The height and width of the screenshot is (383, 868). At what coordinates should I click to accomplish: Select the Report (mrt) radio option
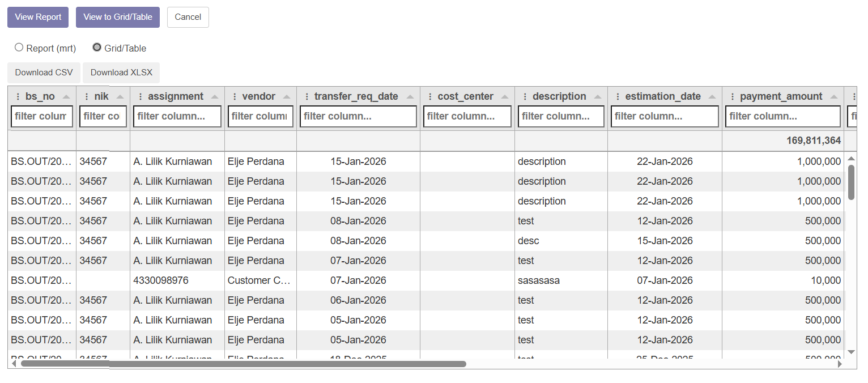click(19, 48)
